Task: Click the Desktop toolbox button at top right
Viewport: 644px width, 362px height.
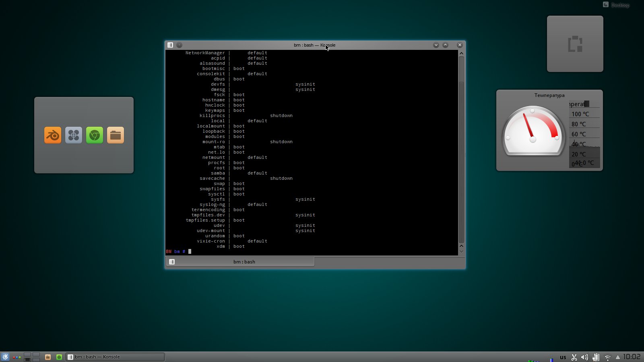Action: (616, 5)
